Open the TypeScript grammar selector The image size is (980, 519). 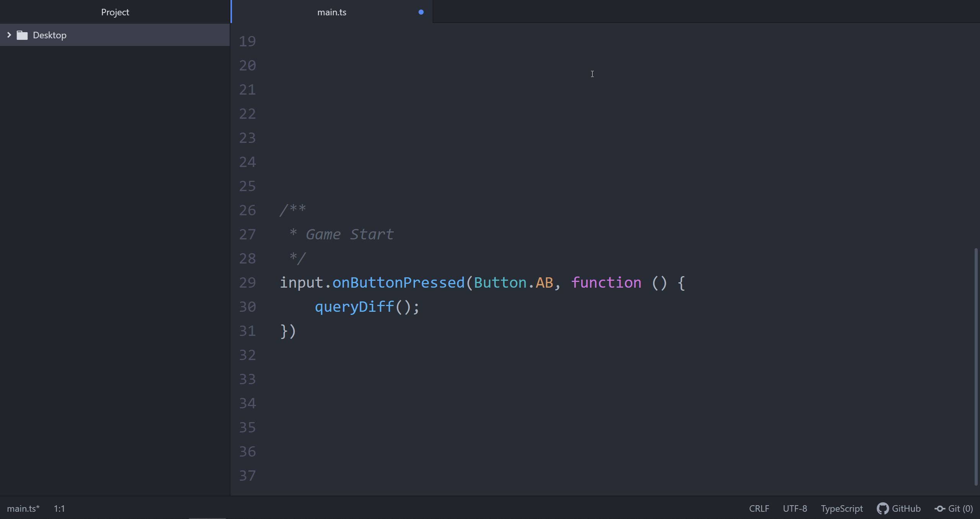[x=841, y=508]
